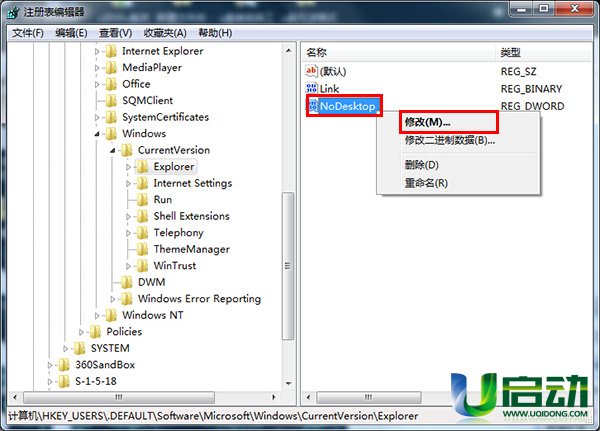This screenshot has height=431, width=600.
Task: Expand the Internet Explorer key
Action: (x=97, y=51)
